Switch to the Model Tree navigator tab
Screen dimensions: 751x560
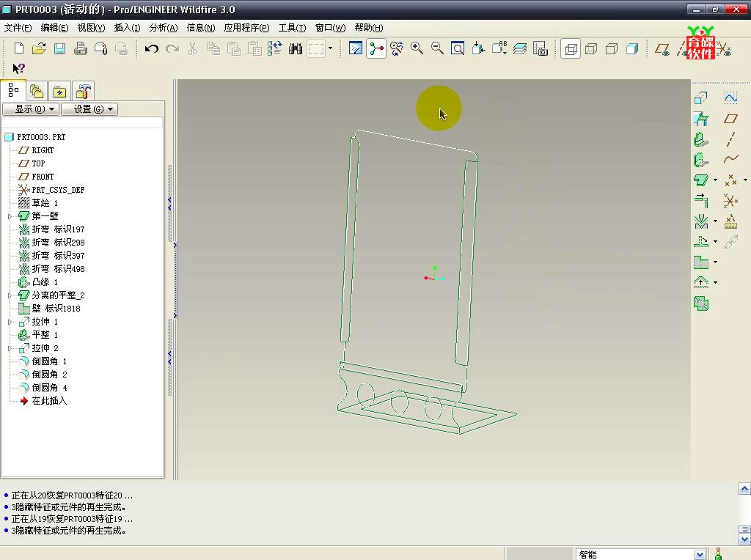(x=13, y=90)
